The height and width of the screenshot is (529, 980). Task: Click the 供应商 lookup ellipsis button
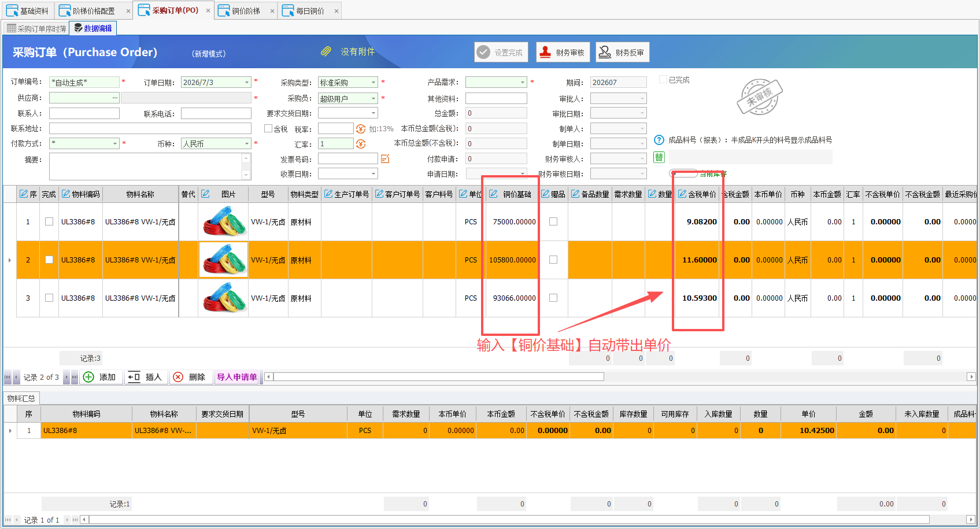(115, 98)
